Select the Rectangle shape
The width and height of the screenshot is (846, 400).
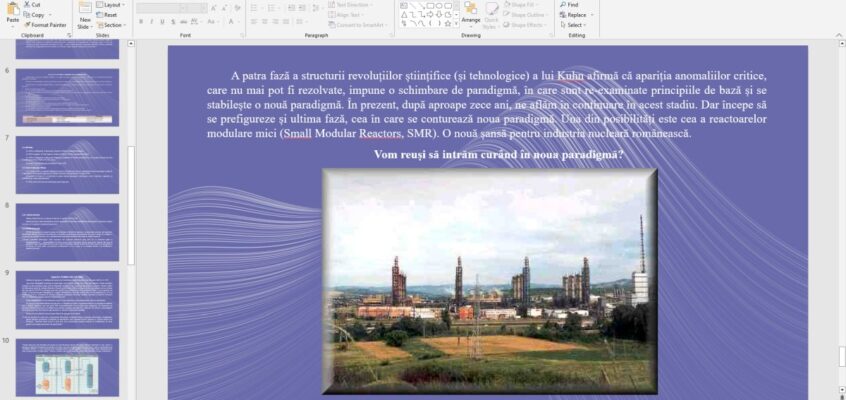[x=430, y=5]
